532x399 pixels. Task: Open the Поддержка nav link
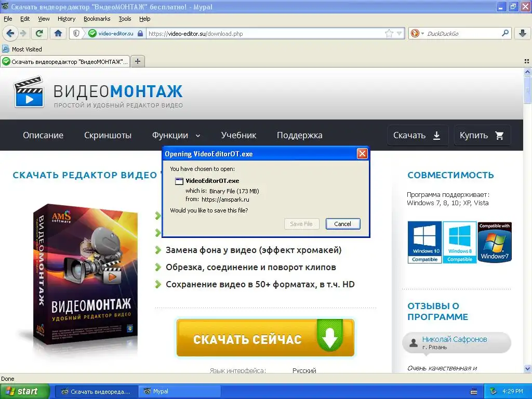[x=300, y=135]
